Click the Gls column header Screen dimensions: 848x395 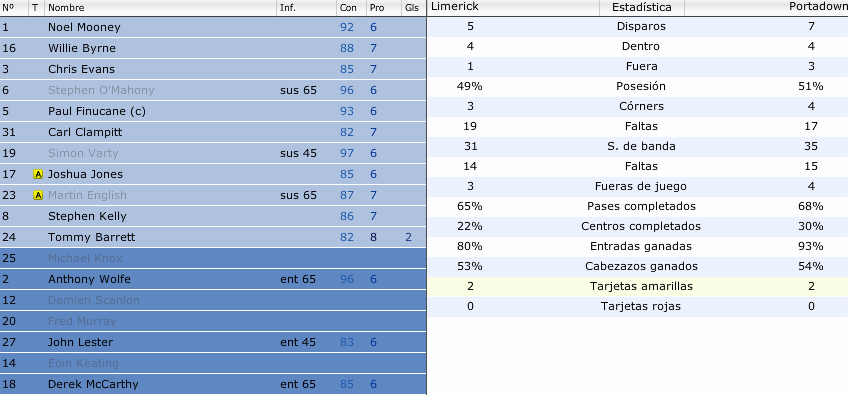tap(414, 8)
